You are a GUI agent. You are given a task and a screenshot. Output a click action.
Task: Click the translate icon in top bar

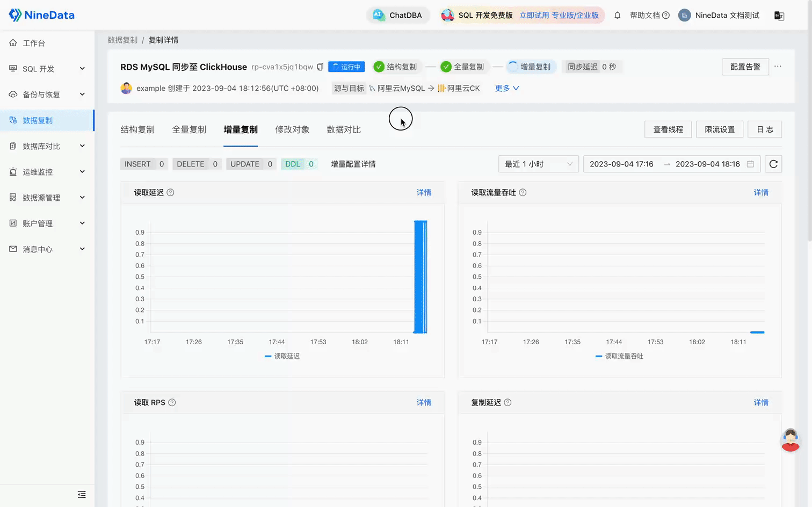click(x=779, y=16)
